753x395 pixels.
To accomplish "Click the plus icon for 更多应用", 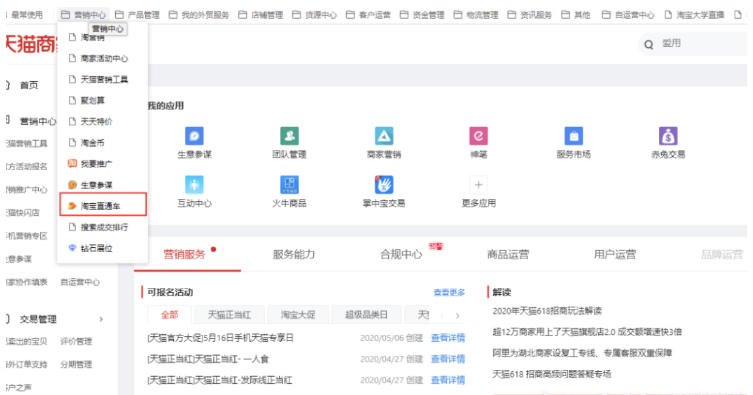I will (478, 185).
